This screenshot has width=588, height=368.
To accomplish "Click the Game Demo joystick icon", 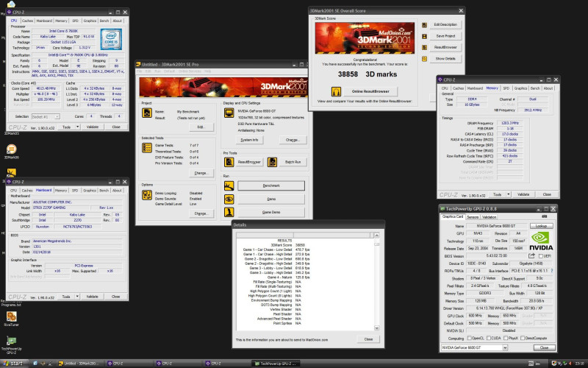I will click(229, 212).
